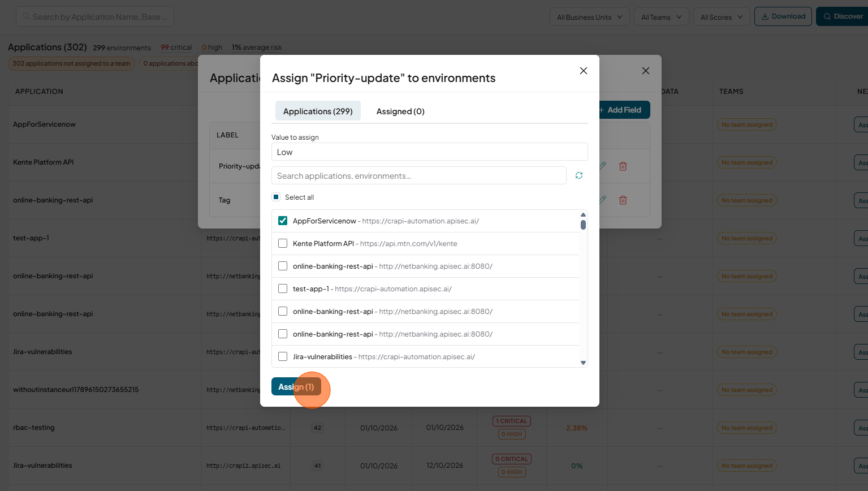
Task: Click the 1 CRITICAL badge in the table
Action: (x=512, y=421)
